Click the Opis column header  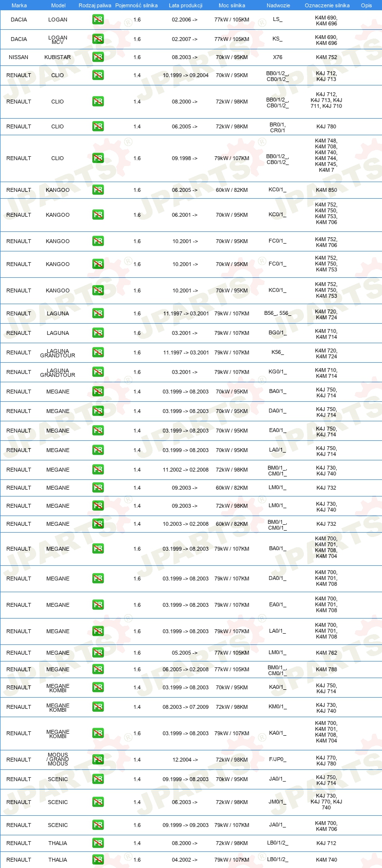(x=366, y=5)
